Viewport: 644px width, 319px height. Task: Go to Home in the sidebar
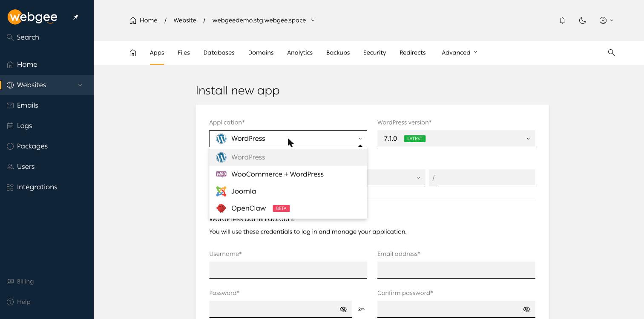tap(47, 65)
